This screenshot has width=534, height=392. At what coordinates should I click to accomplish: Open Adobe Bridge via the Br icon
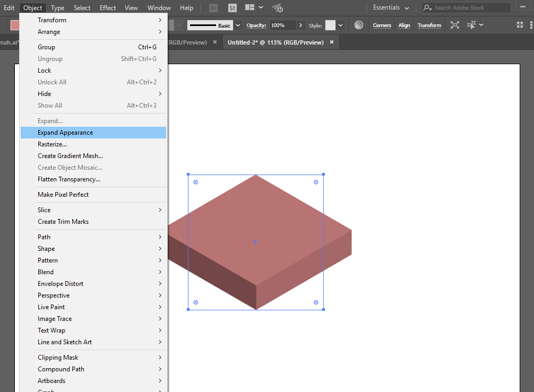(213, 8)
